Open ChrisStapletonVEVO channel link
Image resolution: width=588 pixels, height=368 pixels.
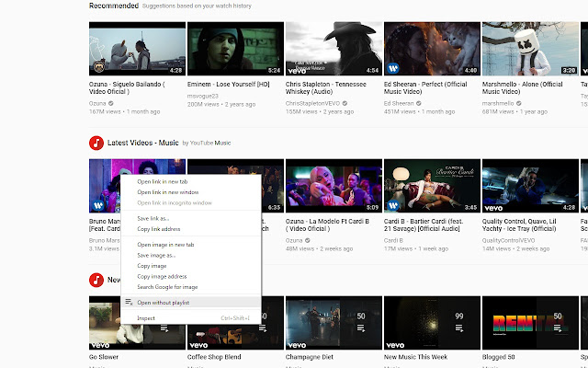pos(312,103)
